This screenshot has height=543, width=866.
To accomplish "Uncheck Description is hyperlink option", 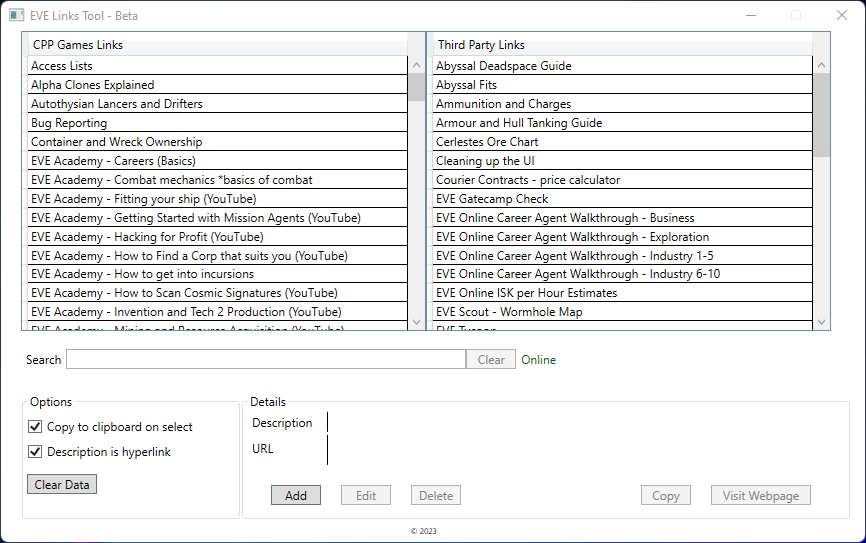I will point(35,451).
